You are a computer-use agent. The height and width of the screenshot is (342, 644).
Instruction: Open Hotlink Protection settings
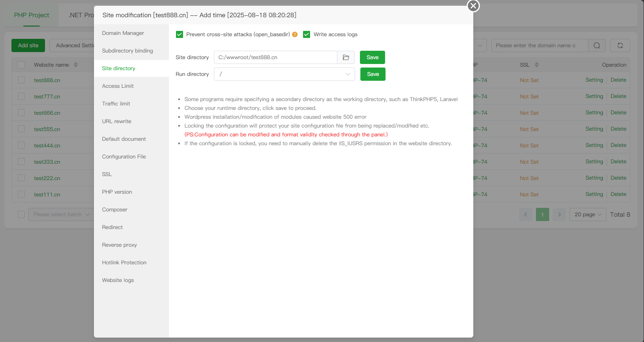click(x=124, y=263)
